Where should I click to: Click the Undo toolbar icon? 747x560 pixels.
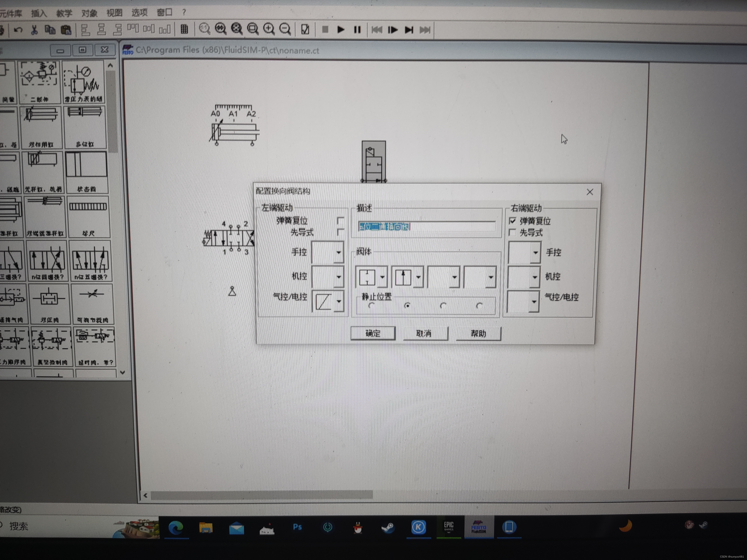tap(18, 30)
